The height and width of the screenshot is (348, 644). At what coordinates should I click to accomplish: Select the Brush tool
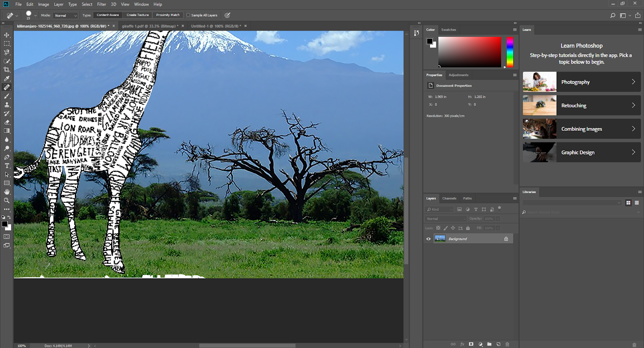[x=7, y=96]
